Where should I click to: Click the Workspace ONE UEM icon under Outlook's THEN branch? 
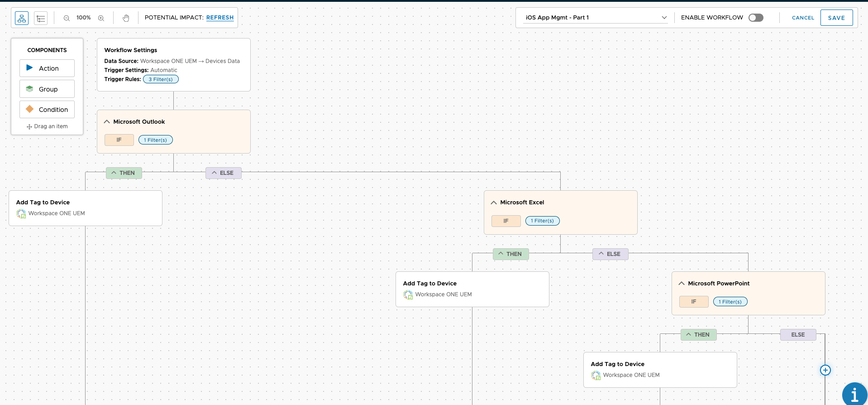[x=21, y=214]
